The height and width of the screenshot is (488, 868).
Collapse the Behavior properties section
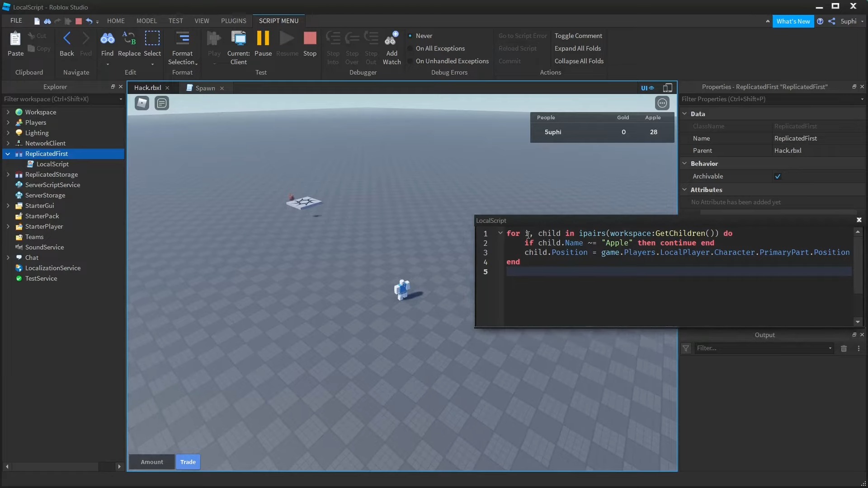point(684,163)
